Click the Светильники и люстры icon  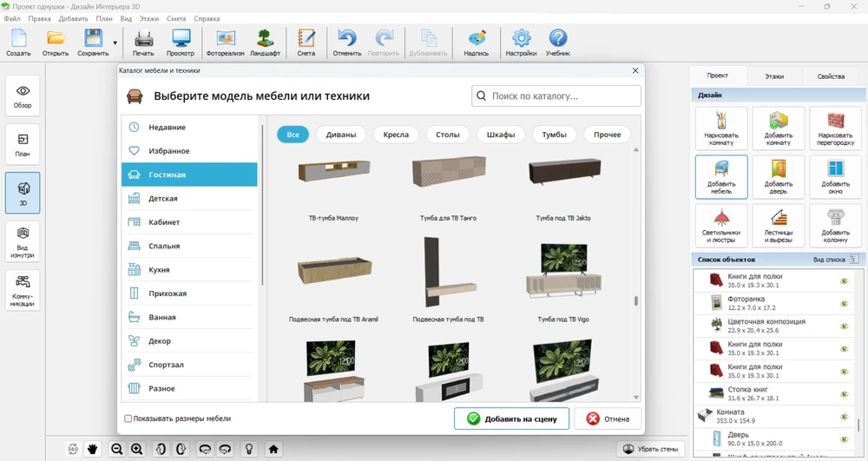click(721, 226)
